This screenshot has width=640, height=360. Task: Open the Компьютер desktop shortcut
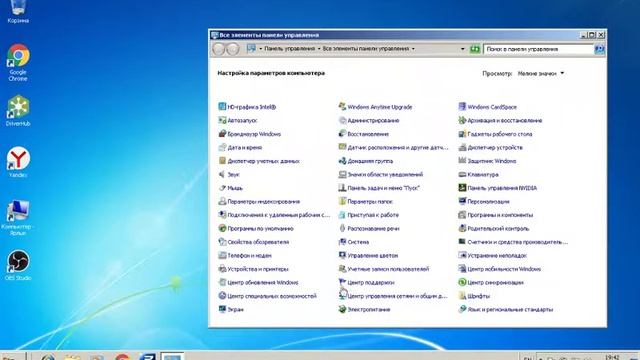pos(18,217)
